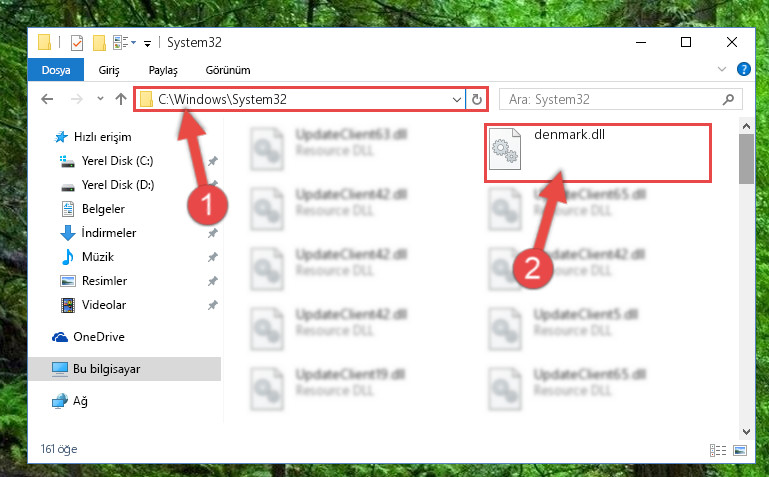Open the Dosya tab
Viewport: 769px width, 477px height.
56,70
